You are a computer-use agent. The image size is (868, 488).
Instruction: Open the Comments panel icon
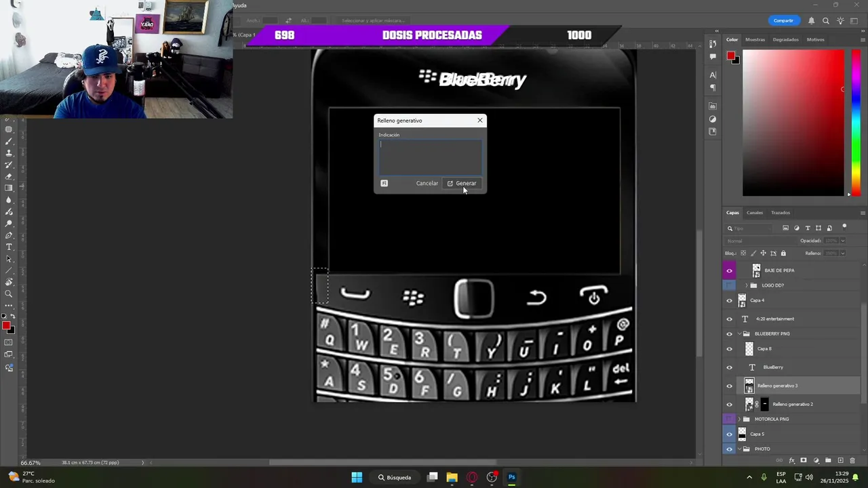(713, 57)
